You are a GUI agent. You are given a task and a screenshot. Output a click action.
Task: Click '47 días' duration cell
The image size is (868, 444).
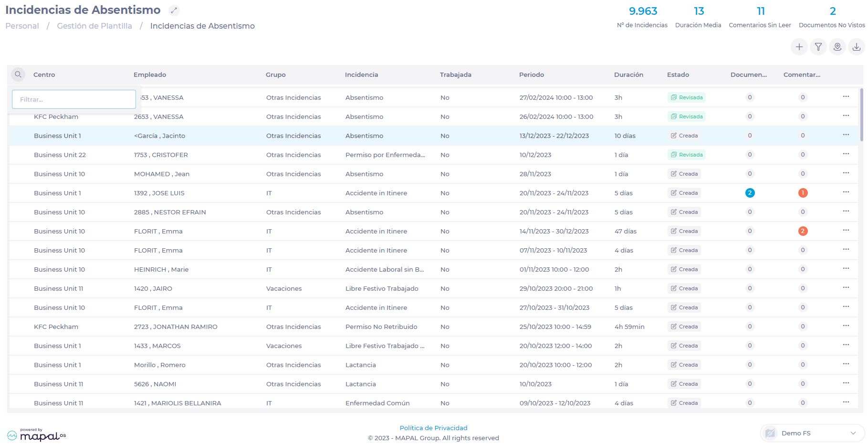click(x=626, y=231)
